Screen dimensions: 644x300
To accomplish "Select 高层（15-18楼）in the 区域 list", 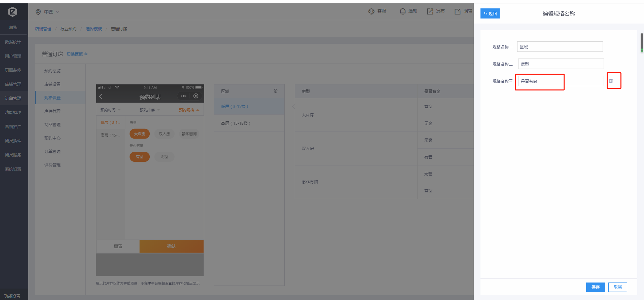I will tap(249, 123).
